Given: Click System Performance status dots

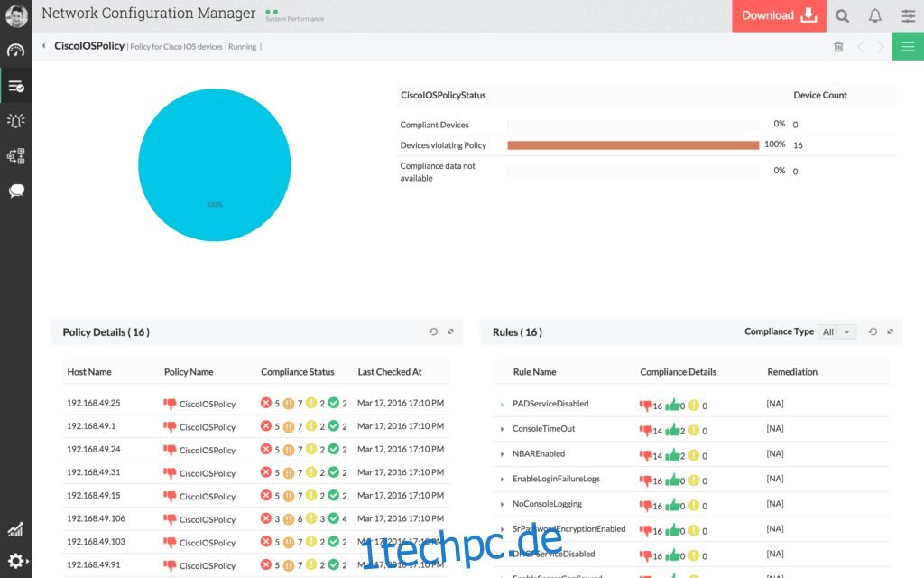Looking at the screenshot, I should (x=272, y=12).
